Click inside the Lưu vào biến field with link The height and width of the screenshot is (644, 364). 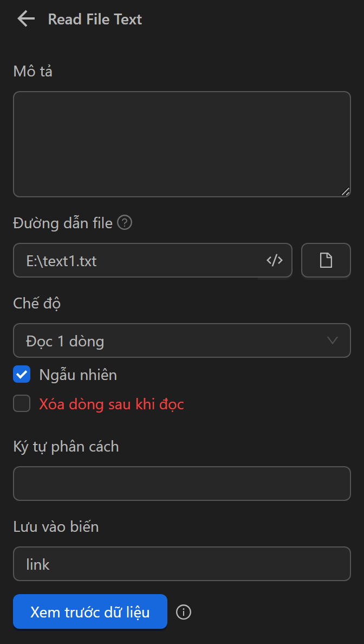181,564
